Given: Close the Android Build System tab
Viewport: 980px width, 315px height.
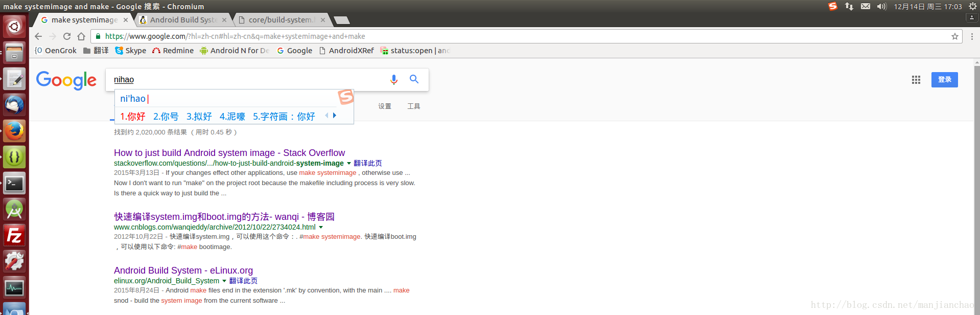Looking at the screenshot, I should [224, 20].
